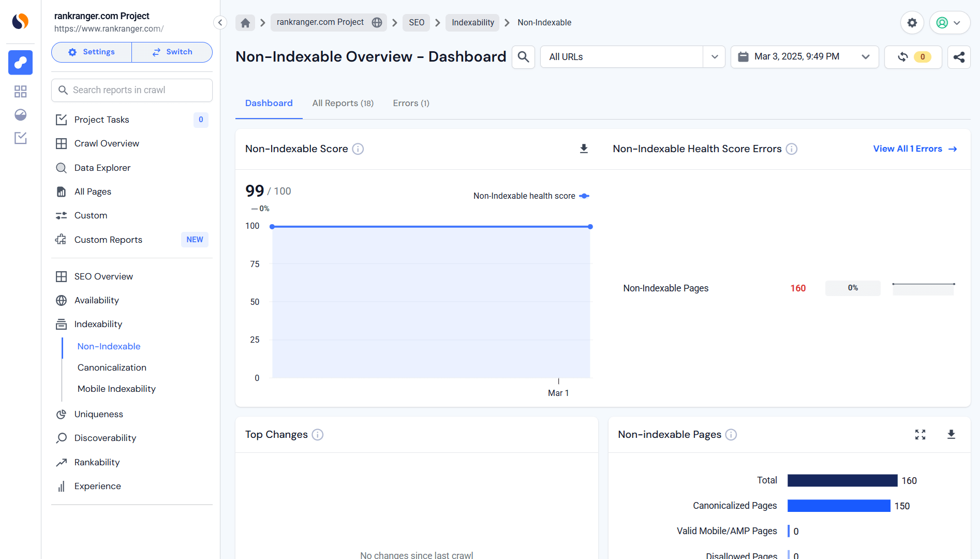Image resolution: width=980 pixels, height=559 pixels.
Task: Click the Search reports in crawl field
Action: coord(131,90)
